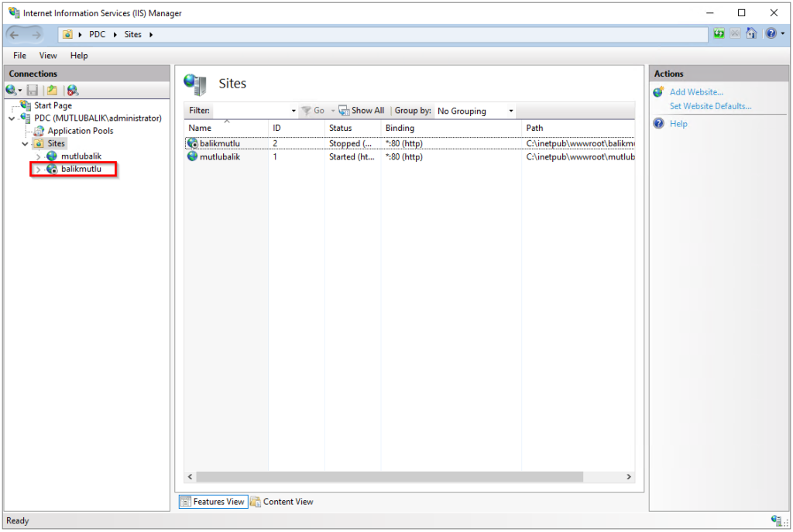Viewport: 793px width, 532px height.
Task: Click the mutlubalik path cell
Action: (x=580, y=157)
